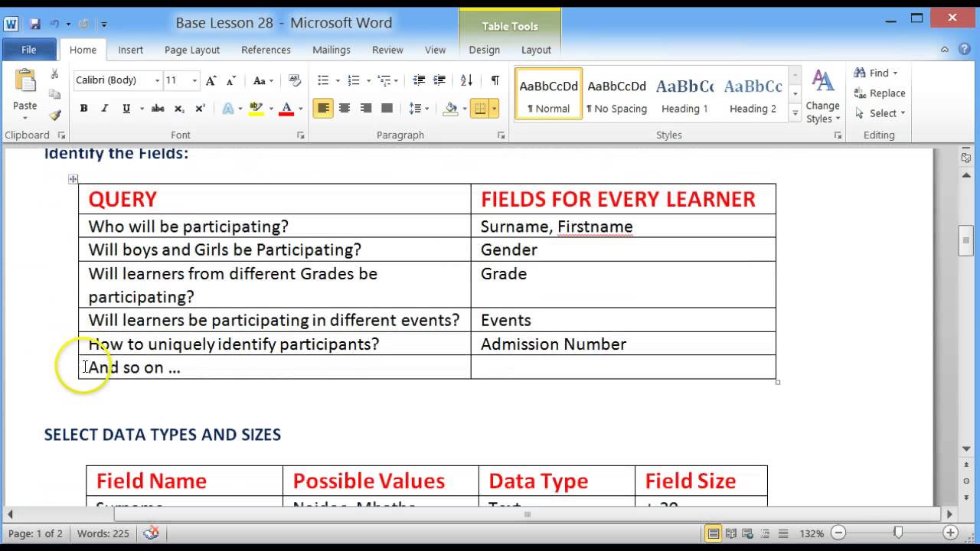Screen dimensions: 980x551
Task: Open the font size 11 dropdown
Action: coord(194,80)
